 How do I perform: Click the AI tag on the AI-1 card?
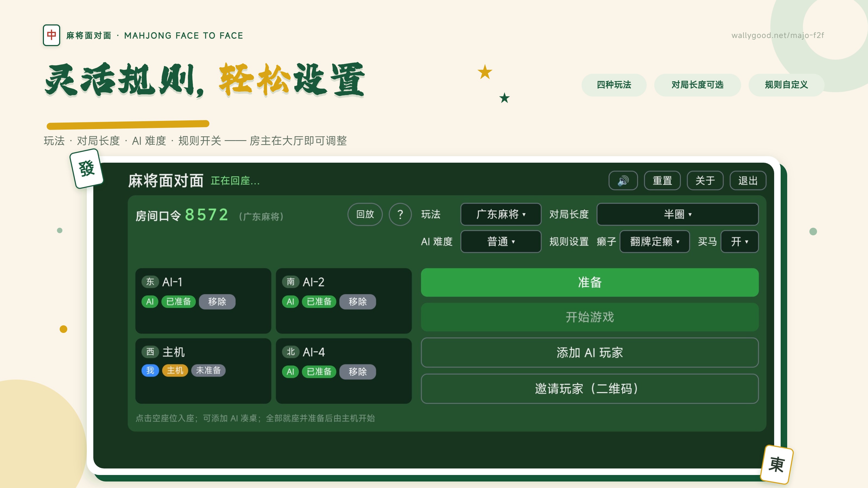point(150,301)
